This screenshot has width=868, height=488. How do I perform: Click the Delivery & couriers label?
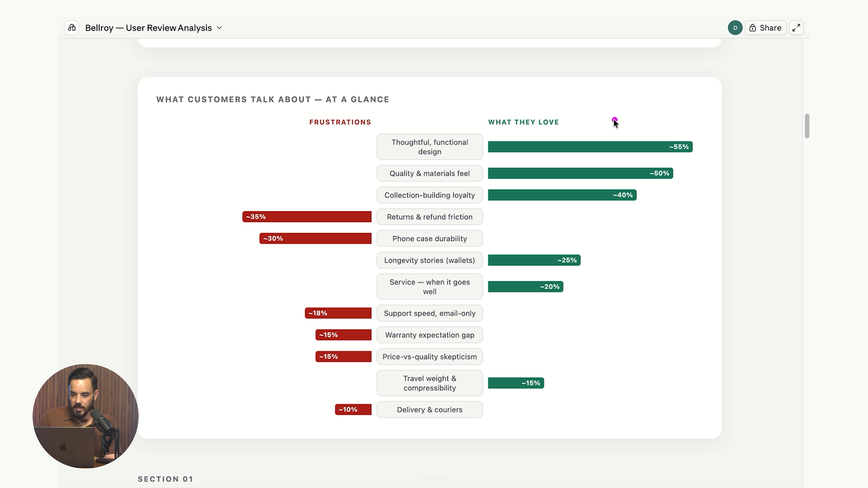click(x=429, y=410)
